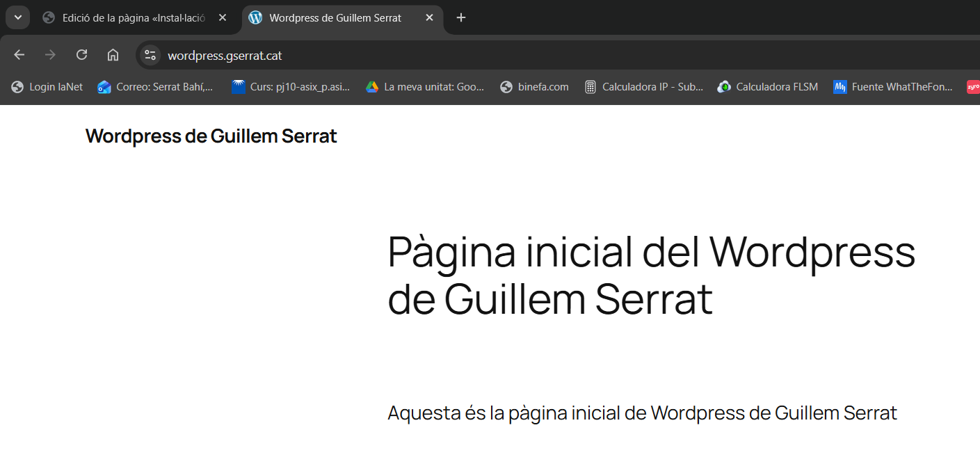Close the Wordpress de Guillem Serrat tab
This screenshot has width=980, height=471.
(x=429, y=17)
